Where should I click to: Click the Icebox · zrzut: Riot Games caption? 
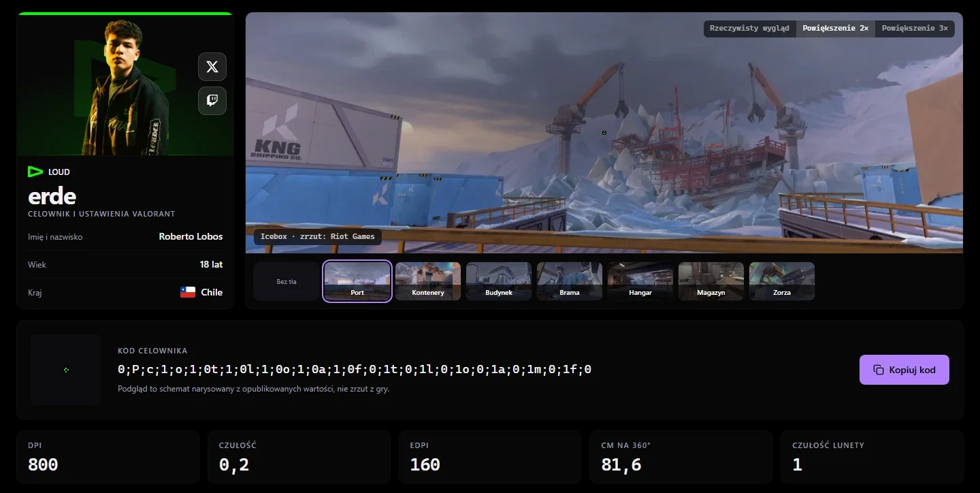tap(318, 236)
